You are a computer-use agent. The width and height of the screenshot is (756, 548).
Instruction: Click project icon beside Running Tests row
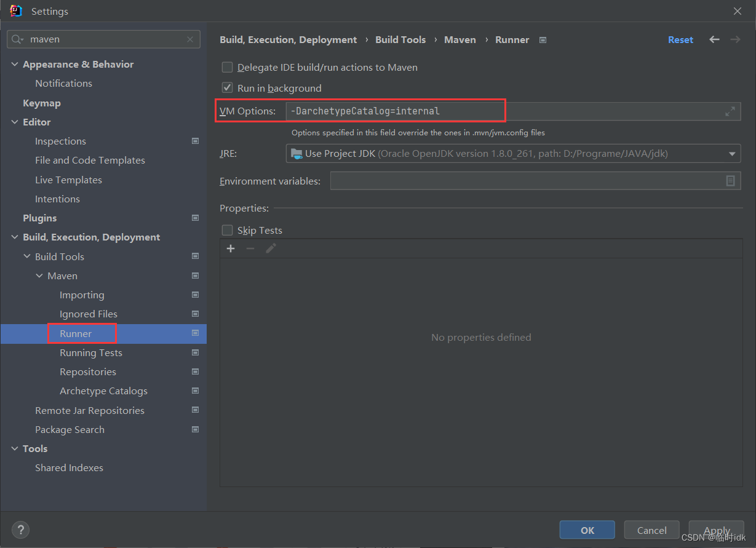(195, 352)
